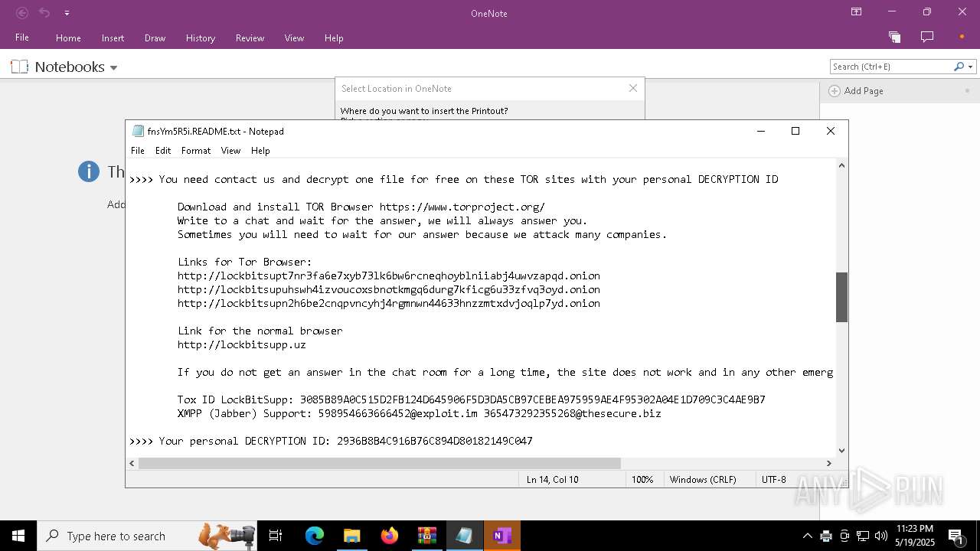Open the Help ribbon tab in OneNote
Viewport: 980px width, 551px height.
point(334,37)
